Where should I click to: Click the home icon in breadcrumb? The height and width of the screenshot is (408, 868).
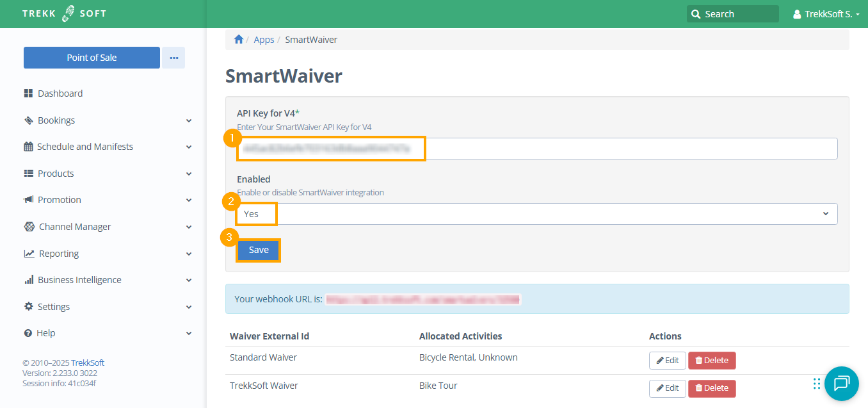(239, 40)
